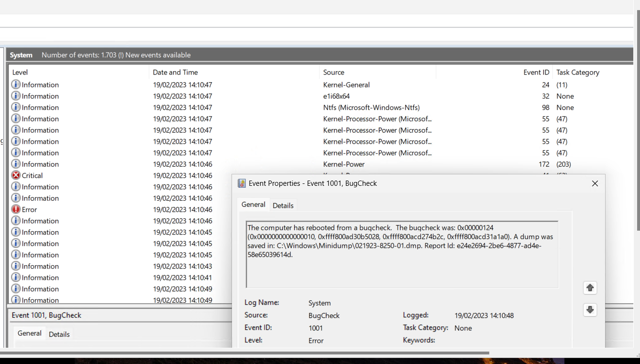Click the Error level text in the event list
Image resolution: width=640 pixels, height=364 pixels.
pos(29,210)
